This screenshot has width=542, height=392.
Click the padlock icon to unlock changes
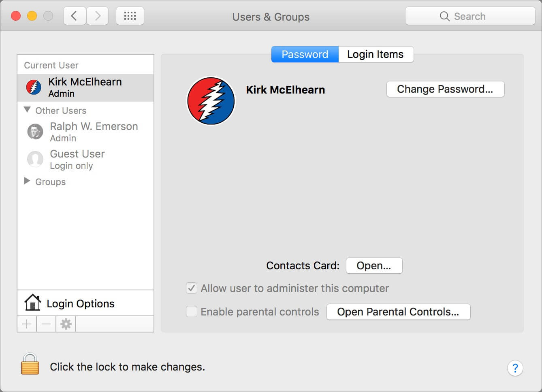pos(30,364)
